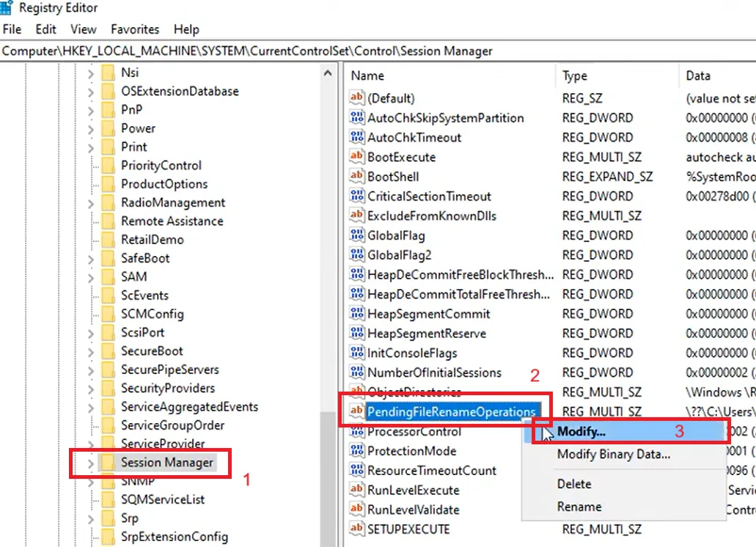Screen dimensions: 756x547
Task: Expand the Nsi registry key
Action: [90, 72]
